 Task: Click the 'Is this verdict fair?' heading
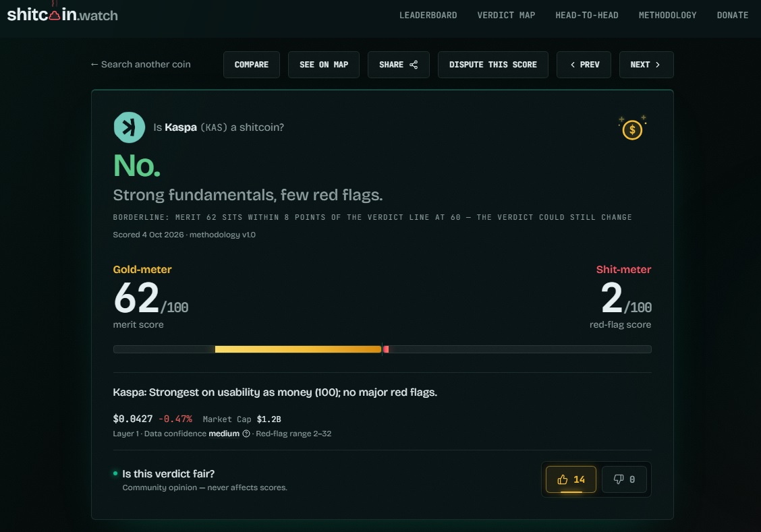click(169, 474)
